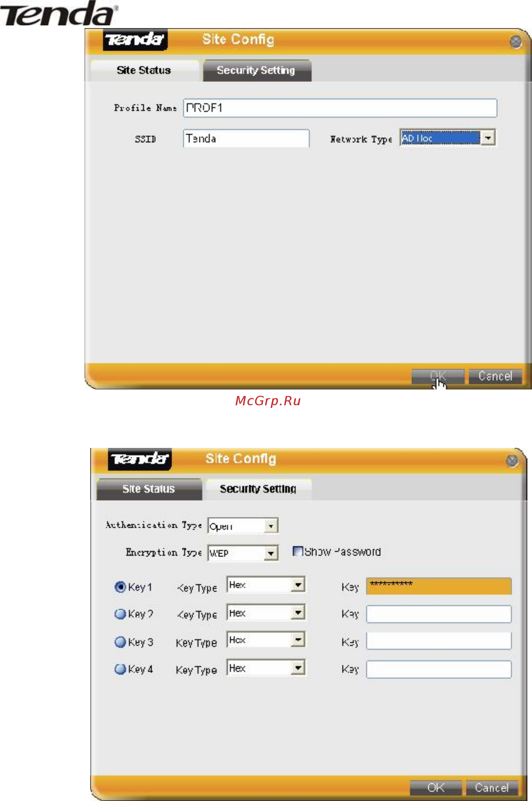Click the large Tenda logo at page top
The image size is (532, 801).
59,13
